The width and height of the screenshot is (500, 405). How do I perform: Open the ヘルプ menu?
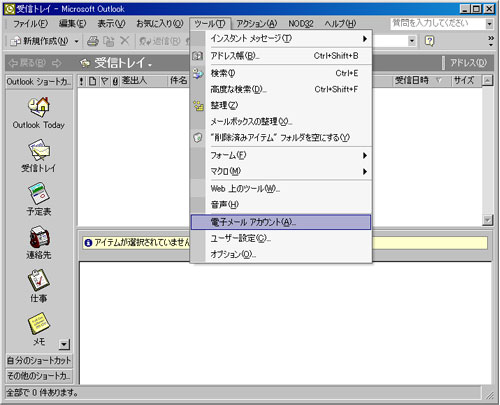(x=340, y=24)
